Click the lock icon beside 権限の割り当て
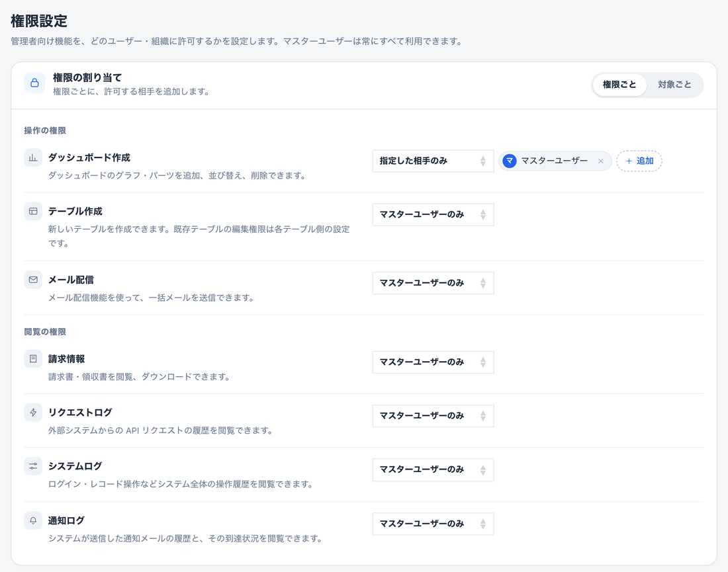The height and width of the screenshot is (572, 728). pyautogui.click(x=34, y=83)
